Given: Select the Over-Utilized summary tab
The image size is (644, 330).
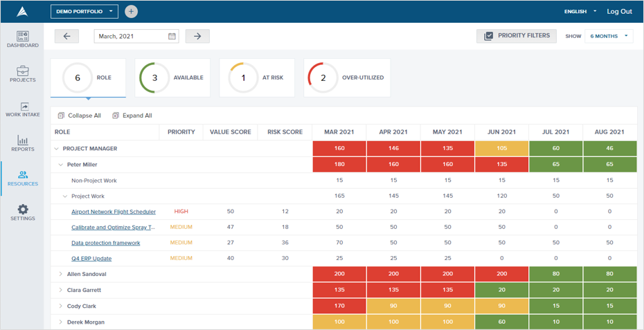Looking at the screenshot, I should point(347,77).
